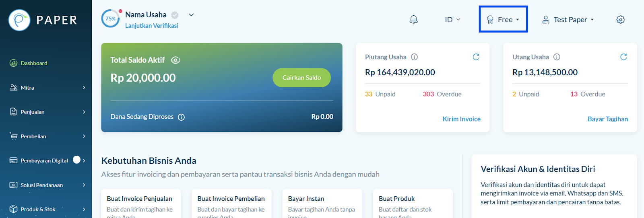Viewport: 644px width, 218px height.
Task: Open the notifications bell
Action: click(413, 19)
